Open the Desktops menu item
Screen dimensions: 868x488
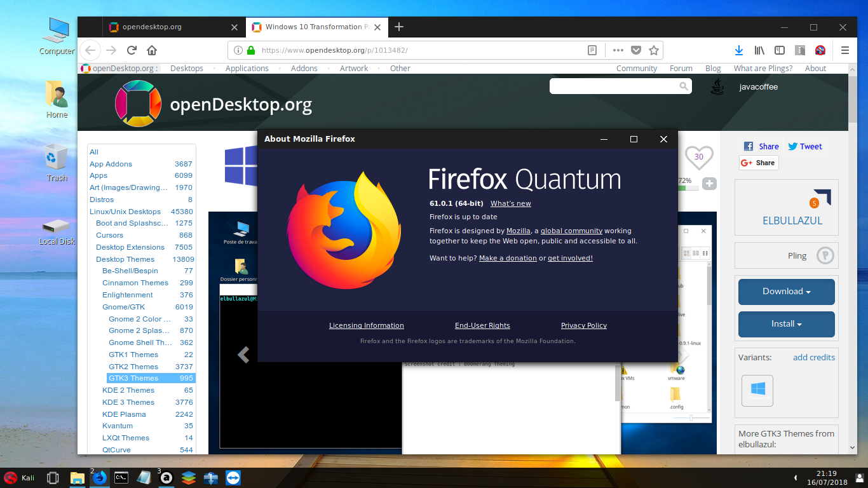187,69
